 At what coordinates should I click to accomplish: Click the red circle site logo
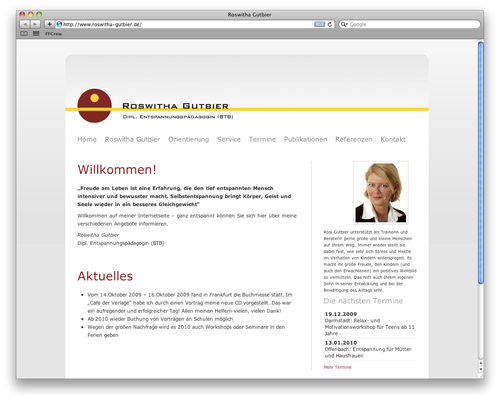pyautogui.click(x=94, y=106)
